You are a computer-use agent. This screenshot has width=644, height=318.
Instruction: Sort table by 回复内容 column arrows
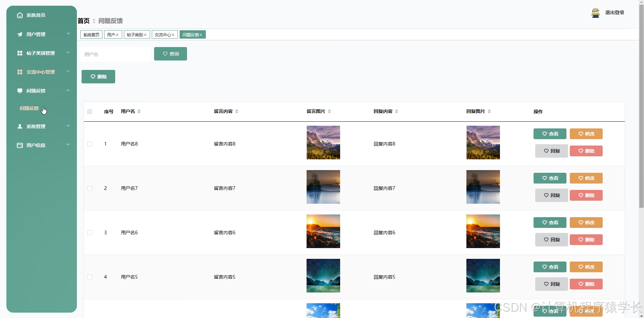pos(397,111)
